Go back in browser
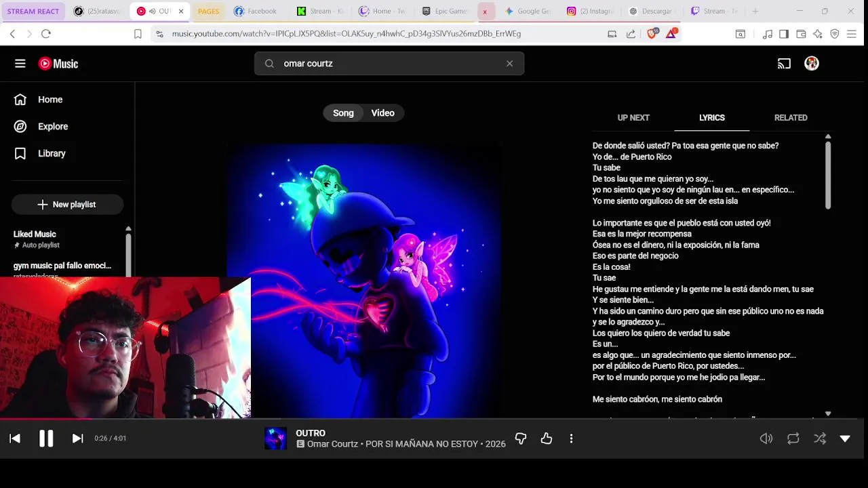This screenshot has height=488, width=868. click(12, 34)
